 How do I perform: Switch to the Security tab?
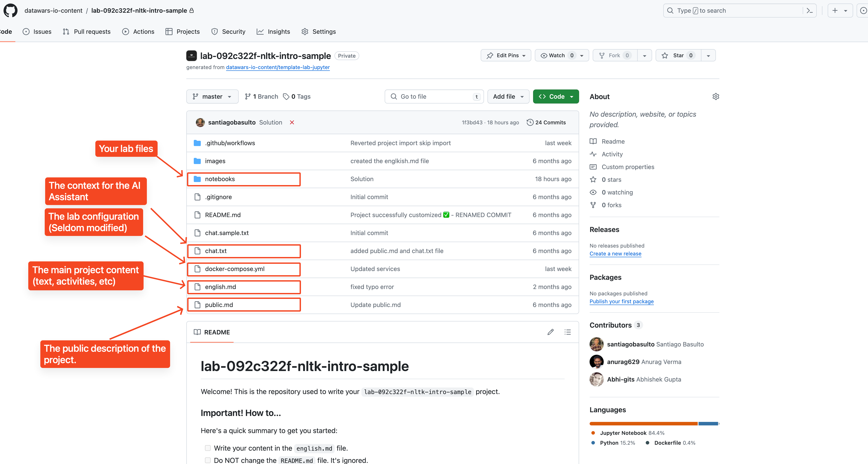tap(228, 32)
